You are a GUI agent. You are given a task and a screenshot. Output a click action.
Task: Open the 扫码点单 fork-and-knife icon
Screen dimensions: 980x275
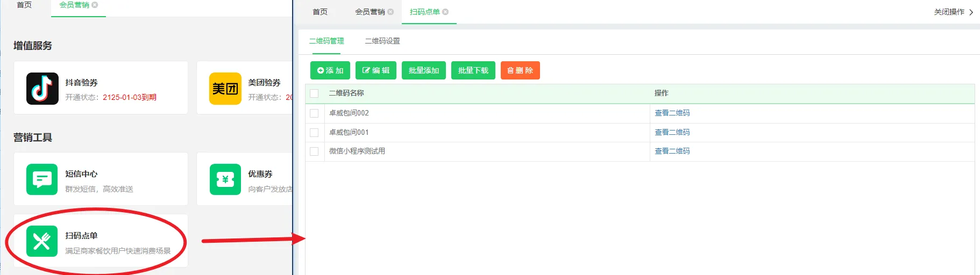click(42, 241)
